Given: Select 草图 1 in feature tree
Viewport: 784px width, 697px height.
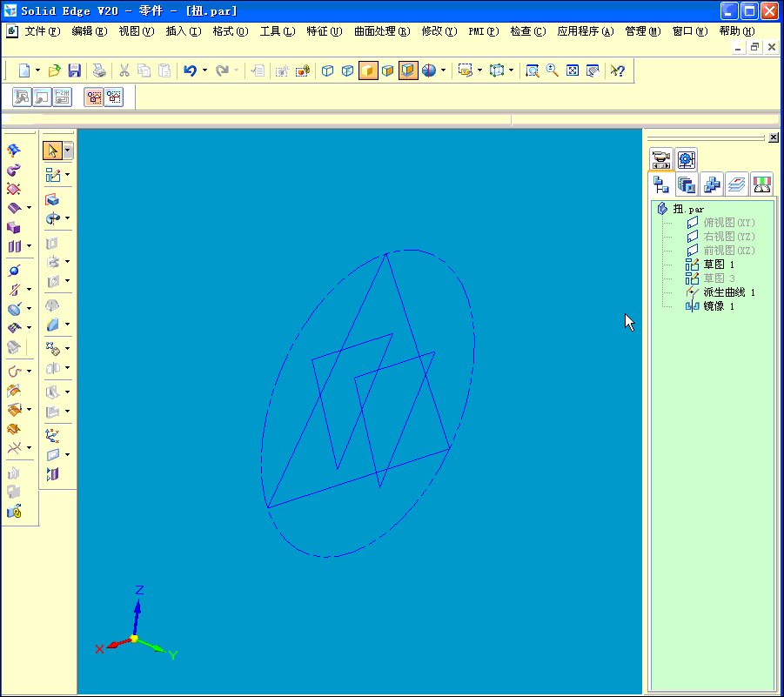Looking at the screenshot, I should (x=719, y=265).
